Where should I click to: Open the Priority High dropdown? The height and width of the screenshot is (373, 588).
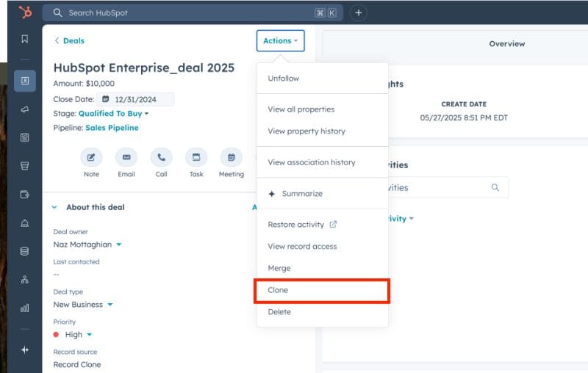tap(73, 334)
